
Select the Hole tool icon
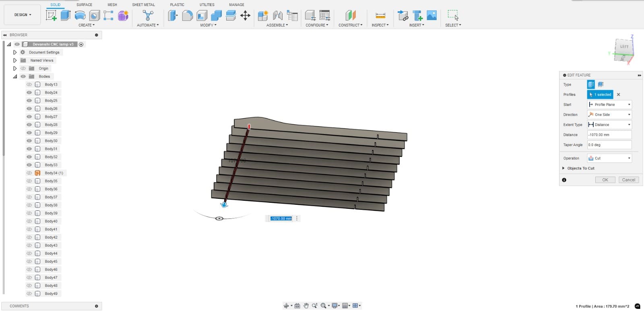(94, 15)
